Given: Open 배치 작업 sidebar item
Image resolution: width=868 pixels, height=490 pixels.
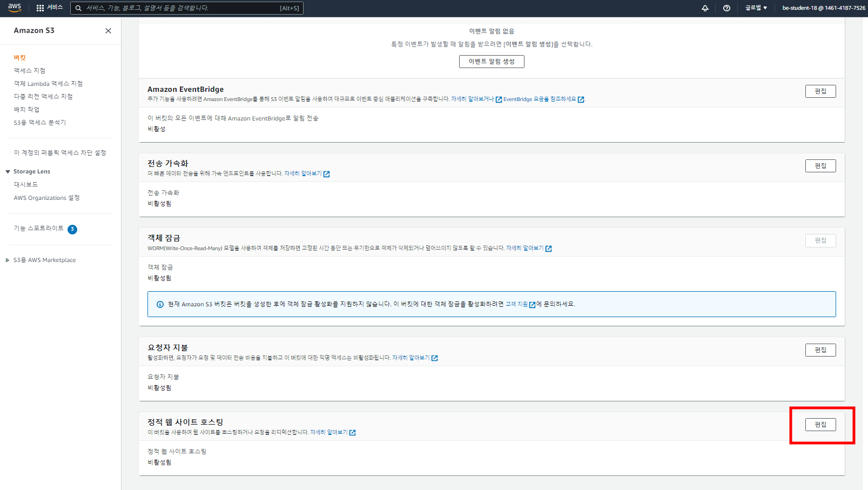Looking at the screenshot, I should coord(26,109).
